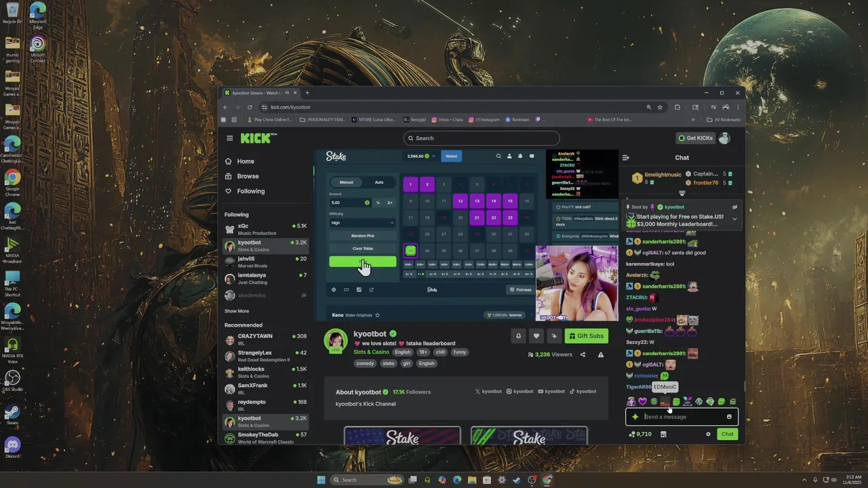Click the heart follow button for kyootbot
This screenshot has width=868, height=488.
[x=536, y=335]
